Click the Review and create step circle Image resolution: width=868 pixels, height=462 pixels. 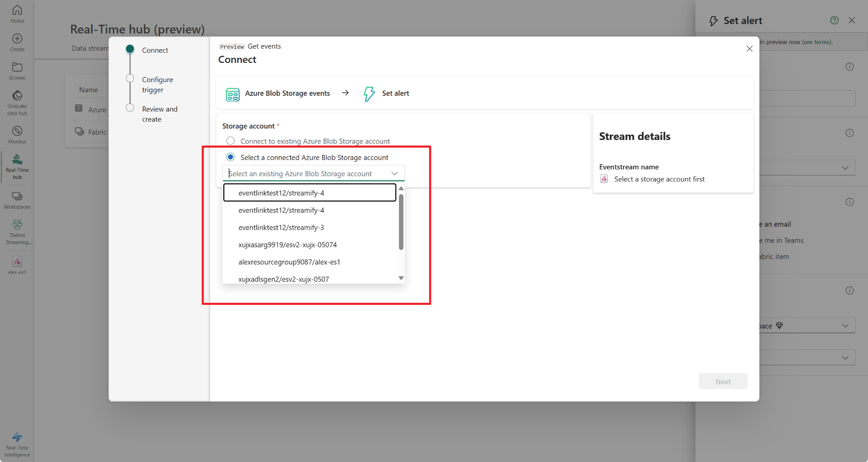point(130,108)
